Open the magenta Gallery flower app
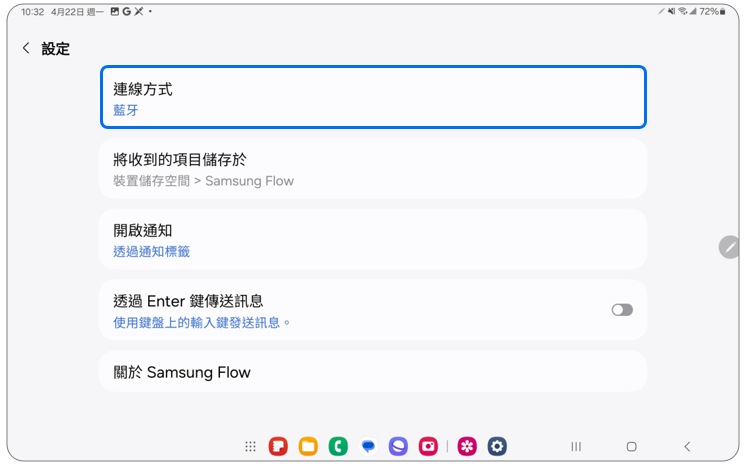The height and width of the screenshot is (466, 745). (x=467, y=446)
